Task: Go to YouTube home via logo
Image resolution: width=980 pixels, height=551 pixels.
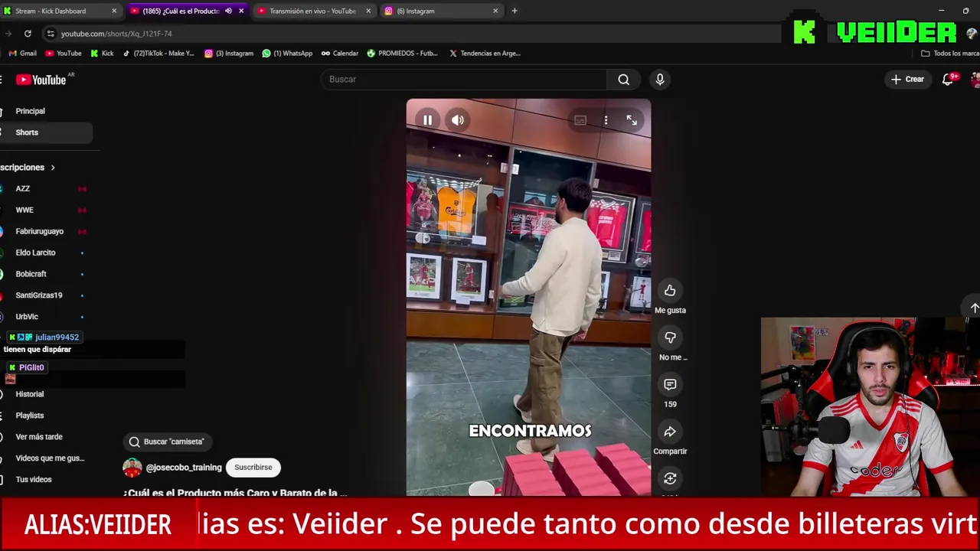Action: pos(41,80)
